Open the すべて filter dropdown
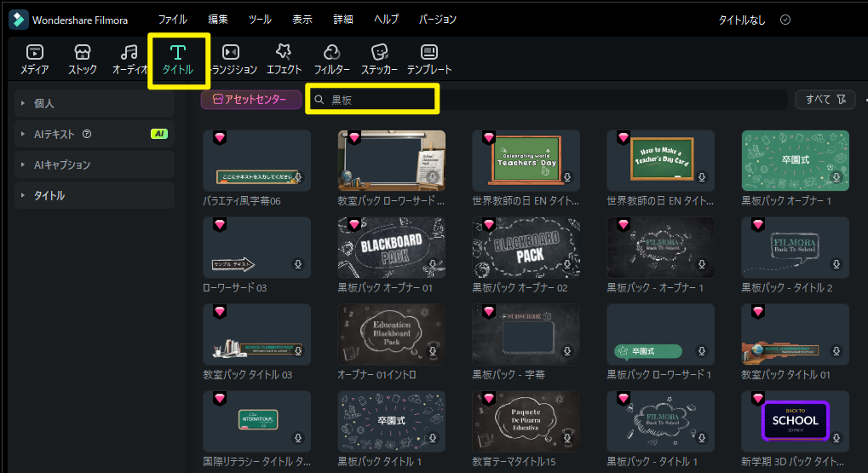Viewport: 868px width, 473px height. point(825,100)
